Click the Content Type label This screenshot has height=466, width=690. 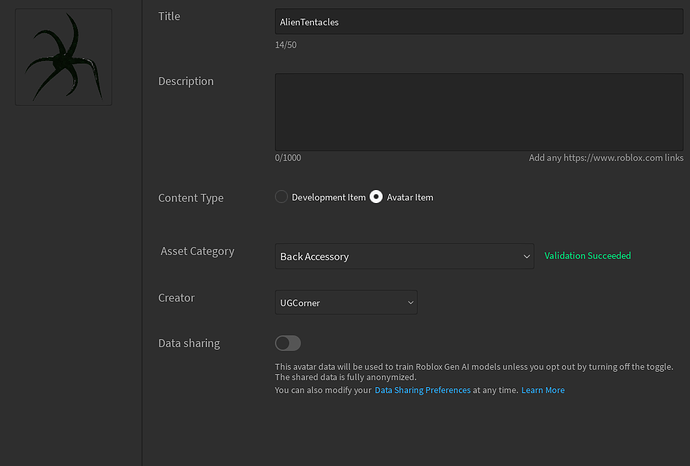pos(191,198)
